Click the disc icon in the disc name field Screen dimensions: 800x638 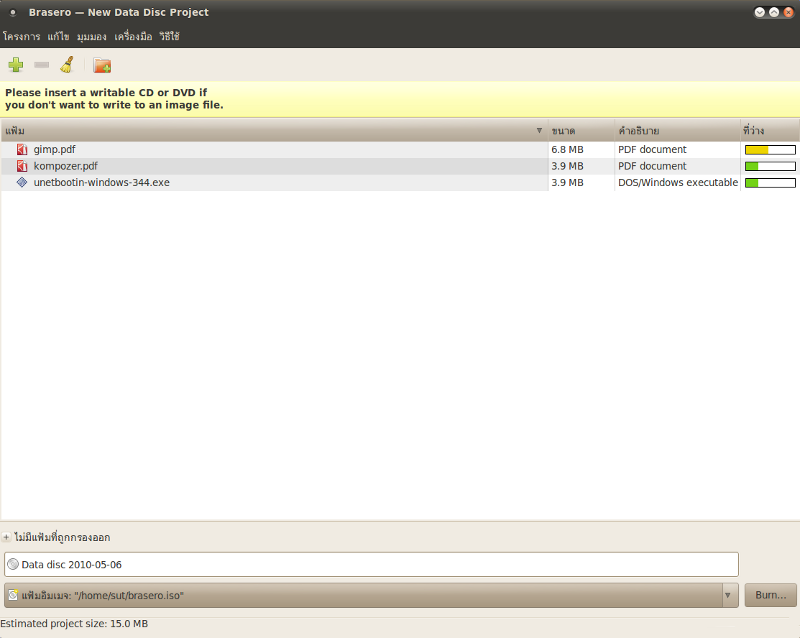(13, 565)
